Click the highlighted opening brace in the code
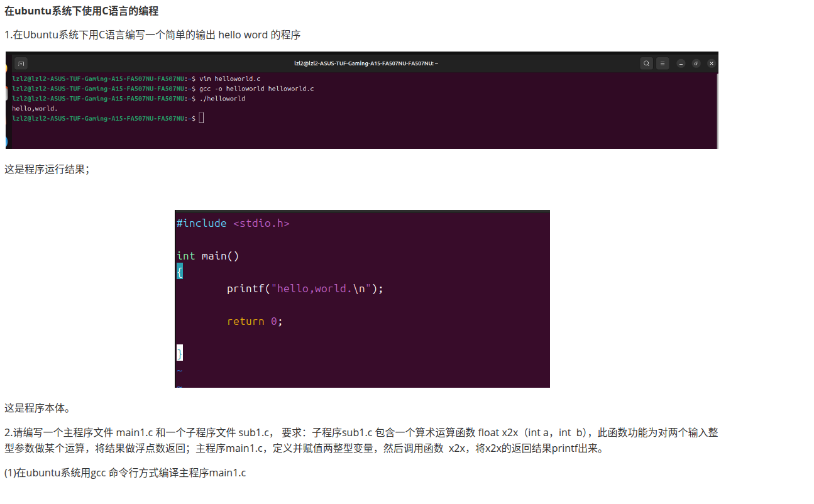The height and width of the screenshot is (504, 814). click(180, 271)
